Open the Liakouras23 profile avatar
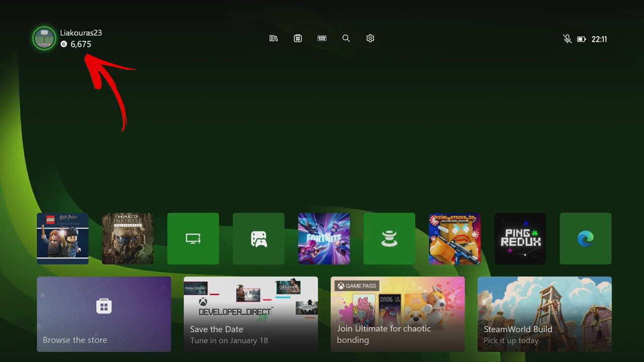Image resolution: width=644 pixels, height=362 pixels. (44, 38)
